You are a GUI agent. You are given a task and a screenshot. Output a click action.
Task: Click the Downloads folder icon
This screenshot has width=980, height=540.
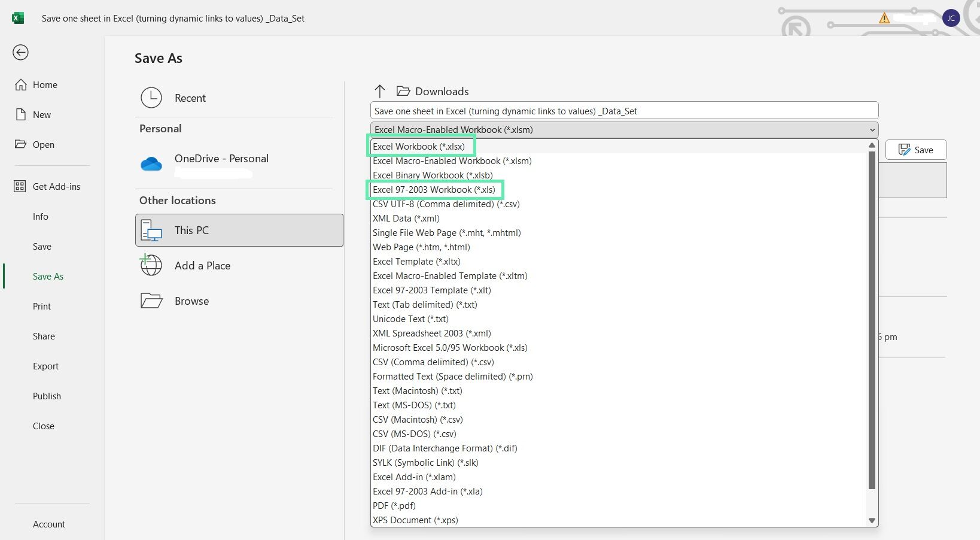403,91
